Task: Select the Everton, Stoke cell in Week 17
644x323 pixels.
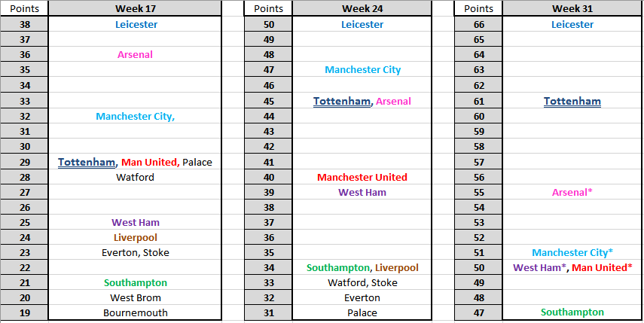Action: point(135,252)
